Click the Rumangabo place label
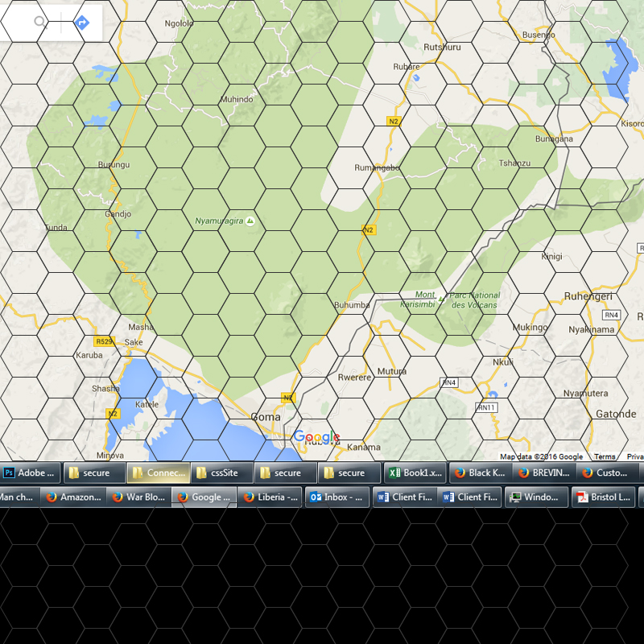Viewport: 644px width, 644px height. point(377,167)
